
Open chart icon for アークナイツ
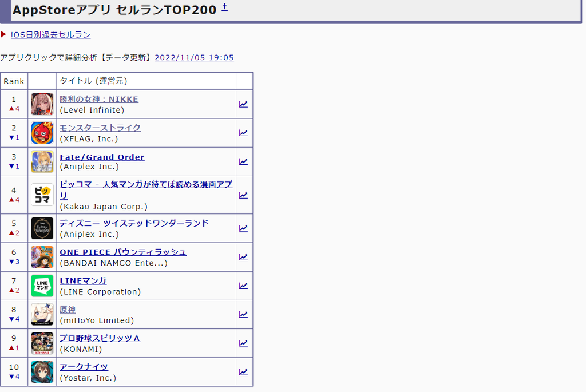pyautogui.click(x=243, y=372)
